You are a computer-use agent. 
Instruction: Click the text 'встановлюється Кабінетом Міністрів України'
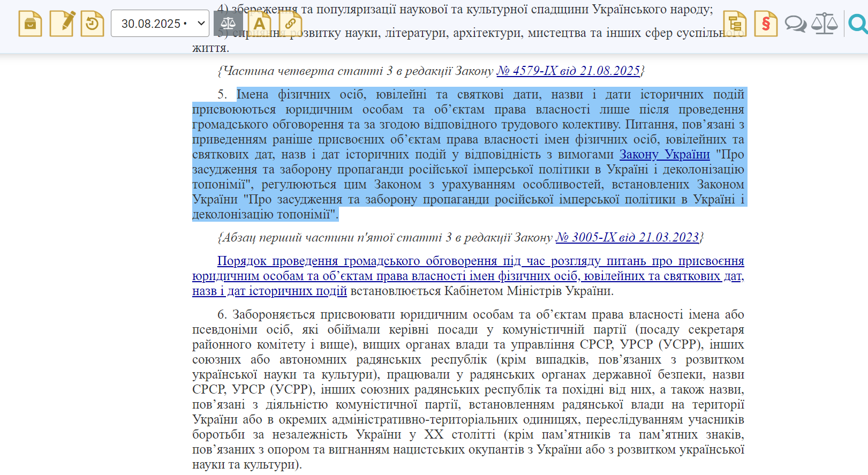(482, 291)
